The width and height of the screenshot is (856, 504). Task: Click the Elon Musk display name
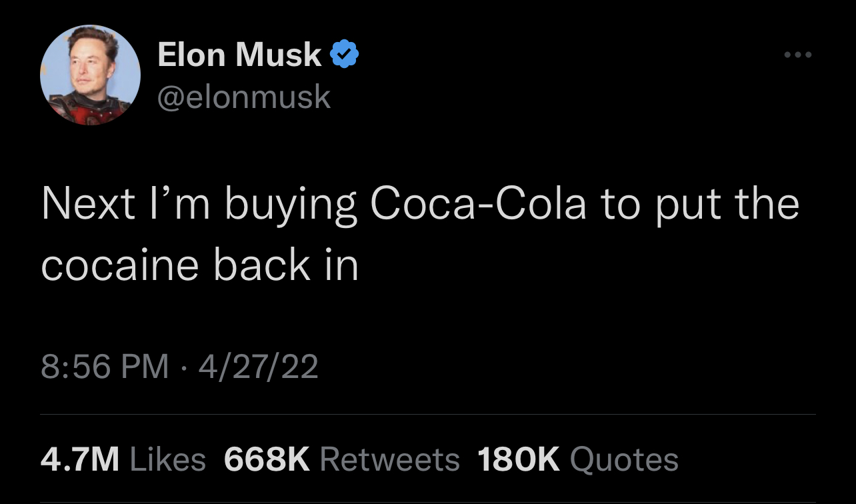(x=240, y=55)
